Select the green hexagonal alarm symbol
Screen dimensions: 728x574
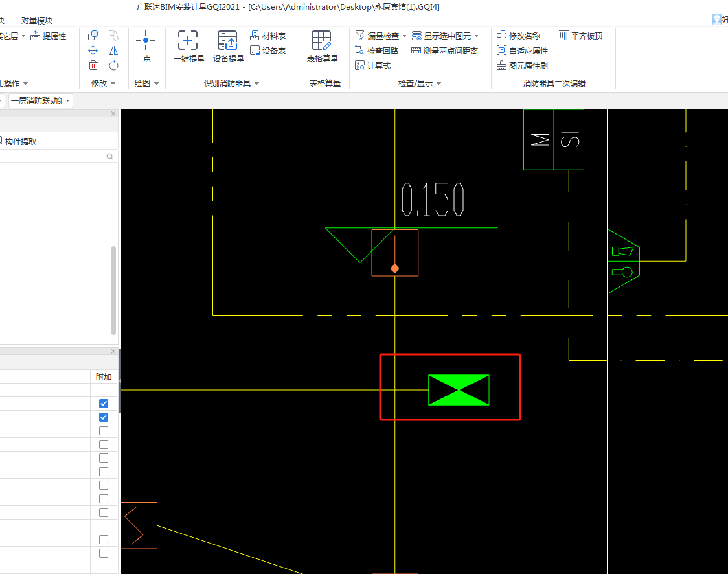(624, 261)
